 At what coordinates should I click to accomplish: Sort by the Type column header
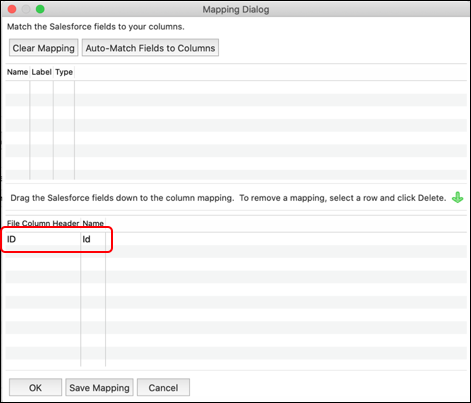(64, 72)
